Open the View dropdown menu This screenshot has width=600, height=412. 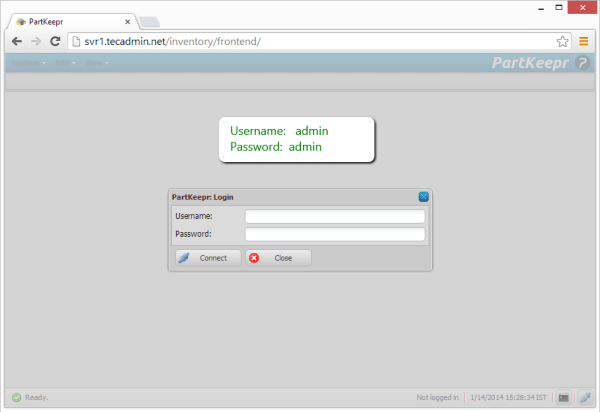pos(97,64)
